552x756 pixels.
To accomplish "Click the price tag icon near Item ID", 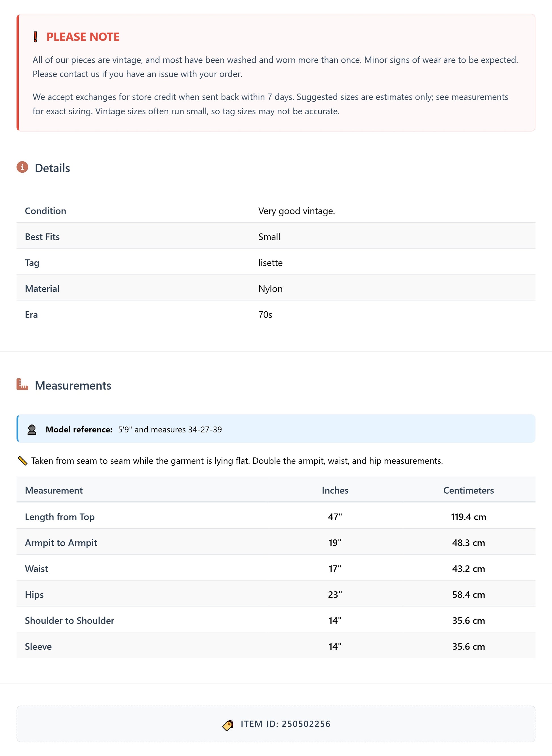I will tap(228, 725).
